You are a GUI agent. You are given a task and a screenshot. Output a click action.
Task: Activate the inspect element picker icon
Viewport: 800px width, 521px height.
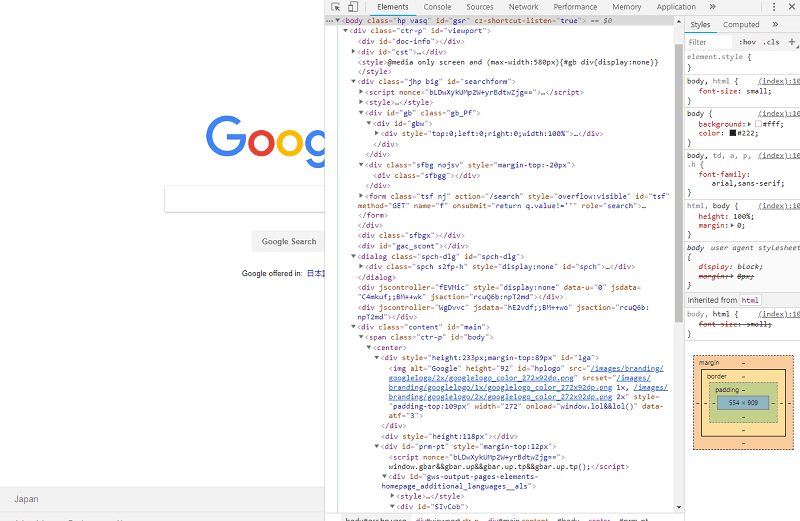(337, 7)
